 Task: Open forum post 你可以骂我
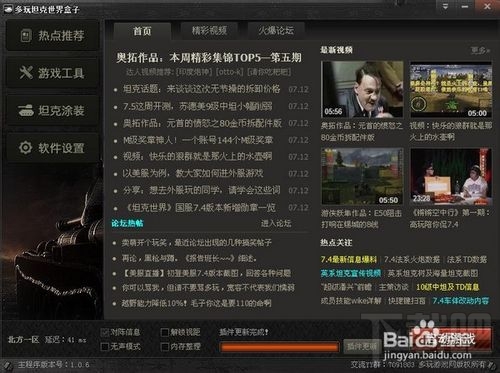208,287
